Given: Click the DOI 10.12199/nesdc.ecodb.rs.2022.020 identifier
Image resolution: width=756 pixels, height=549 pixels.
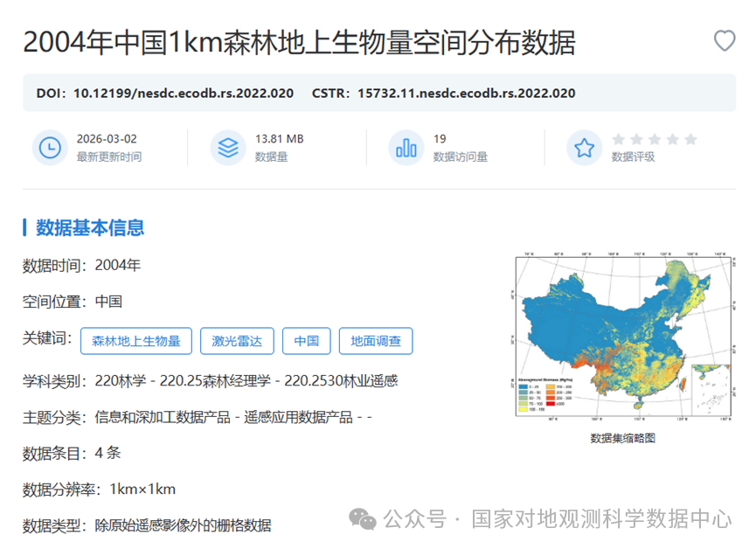Looking at the screenshot, I should click(x=183, y=93).
